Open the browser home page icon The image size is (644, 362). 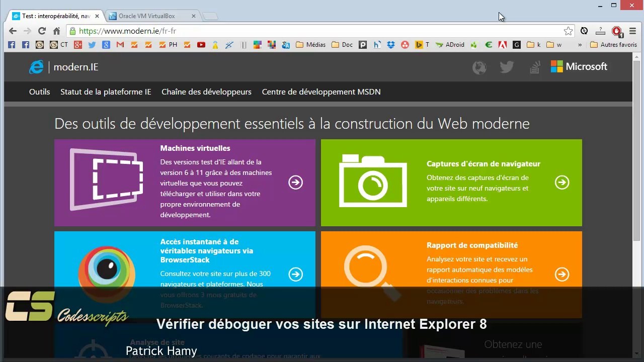pyautogui.click(x=56, y=31)
